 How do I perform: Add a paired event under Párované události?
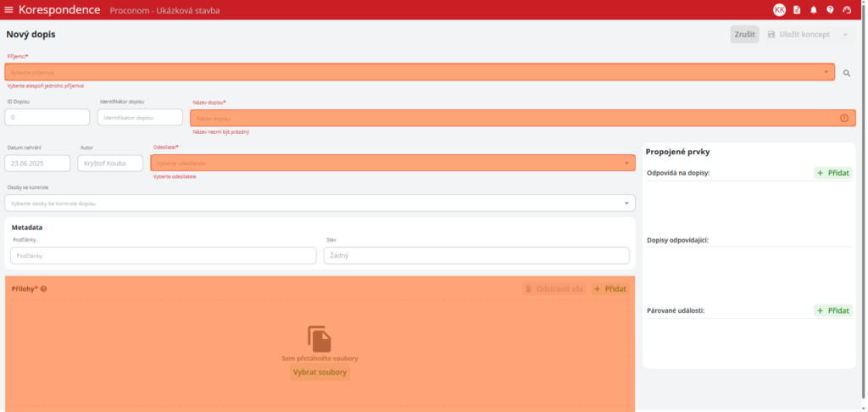[x=832, y=311]
